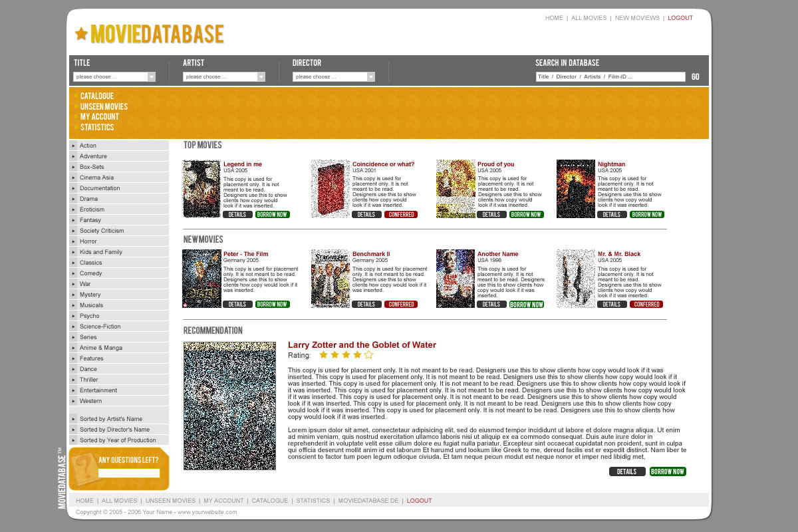Open the Title dropdown
This screenshot has height=532, width=798.
(x=114, y=76)
